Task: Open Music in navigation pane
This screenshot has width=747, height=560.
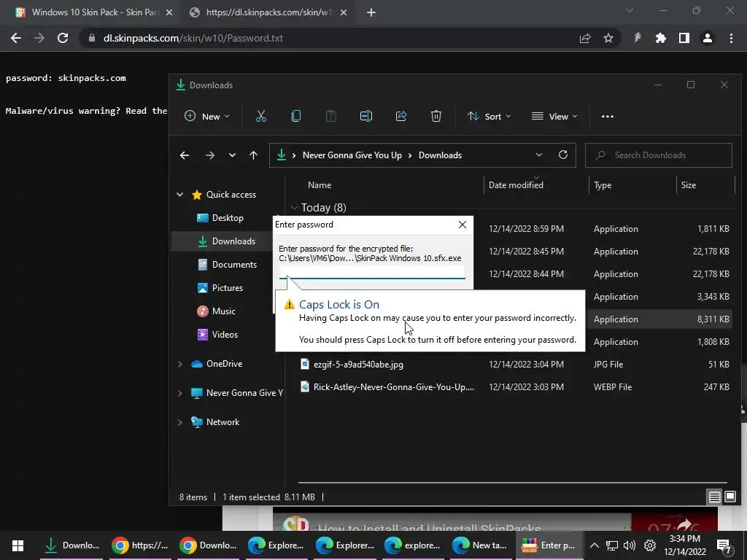Action: pos(223,311)
